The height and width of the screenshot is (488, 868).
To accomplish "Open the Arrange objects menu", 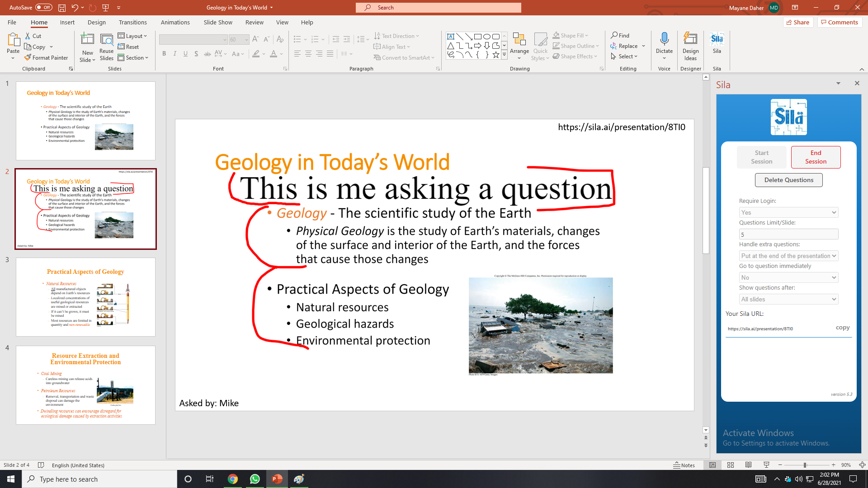I will click(x=519, y=46).
